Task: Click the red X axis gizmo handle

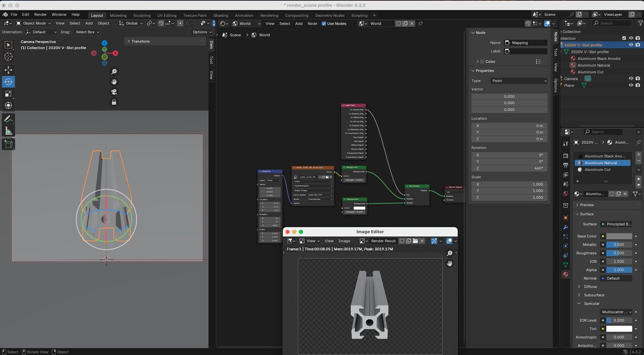Action: 115,53
